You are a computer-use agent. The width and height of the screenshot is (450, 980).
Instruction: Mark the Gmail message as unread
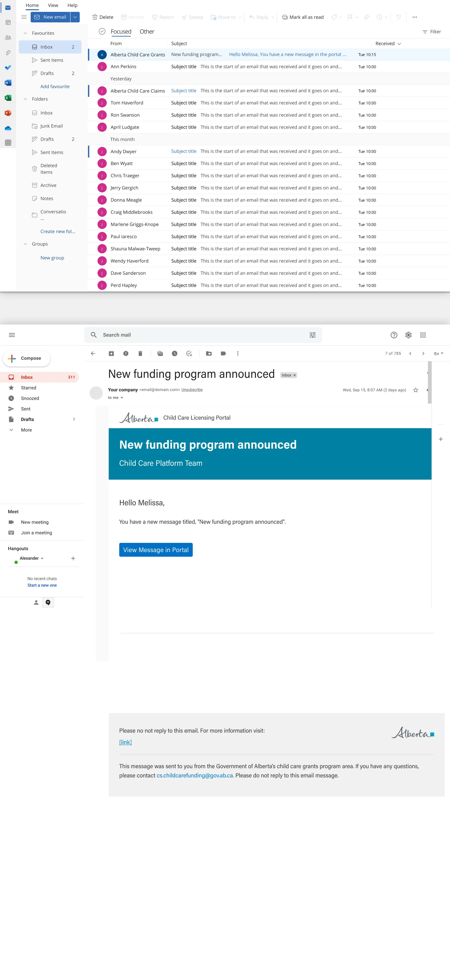point(160,353)
